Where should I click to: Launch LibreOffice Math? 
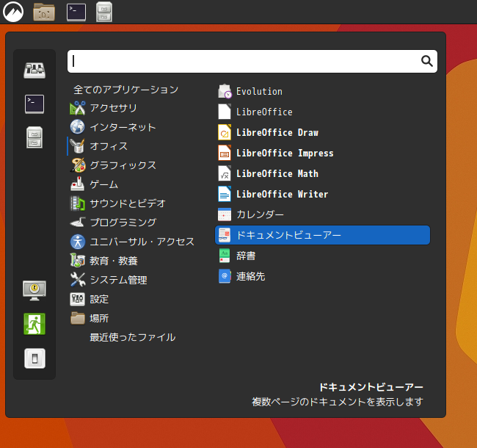[x=322, y=173]
